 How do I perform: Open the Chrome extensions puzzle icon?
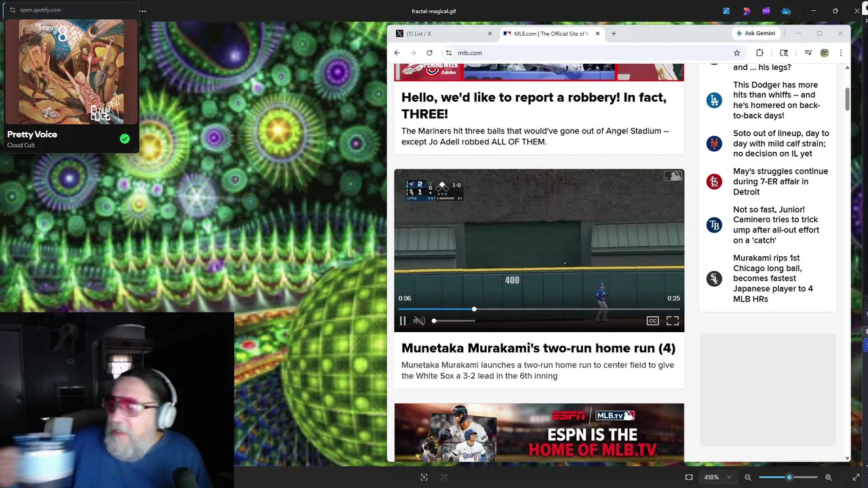[x=759, y=53]
